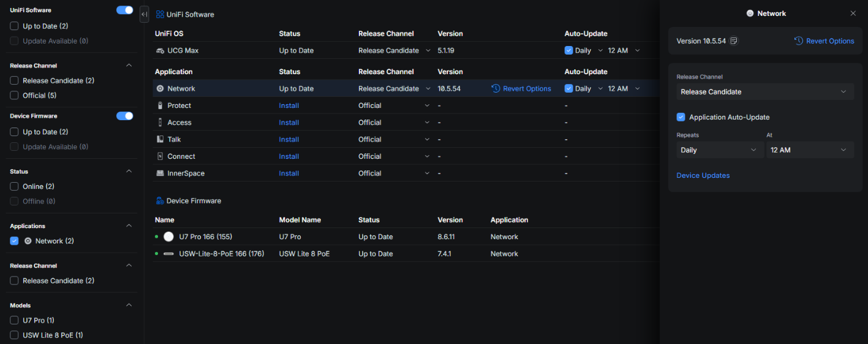Screen dimensions: 868x344
Task: Open UCG Max Release Channel dropdown
Action: click(394, 51)
